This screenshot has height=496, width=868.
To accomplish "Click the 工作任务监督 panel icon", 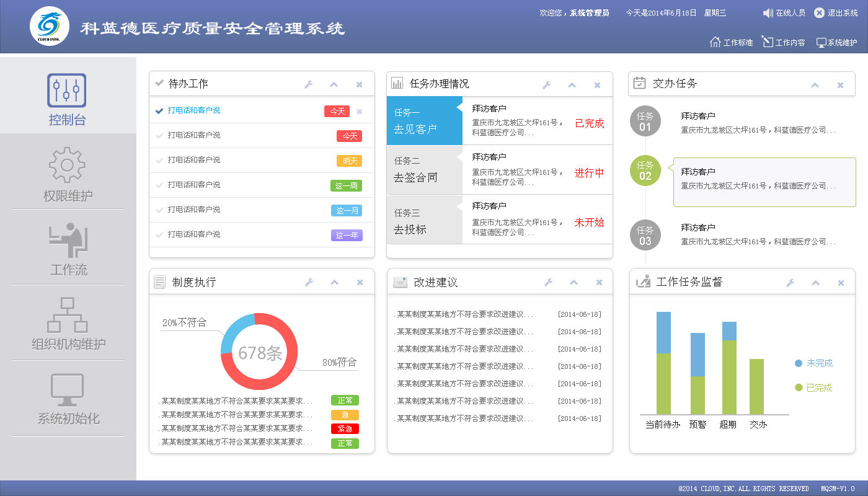I will 644,281.
